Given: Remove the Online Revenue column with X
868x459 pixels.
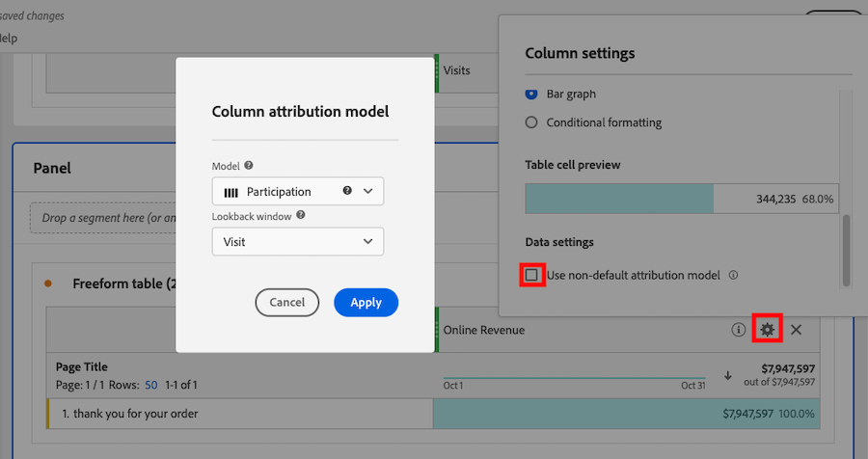Looking at the screenshot, I should [x=796, y=330].
